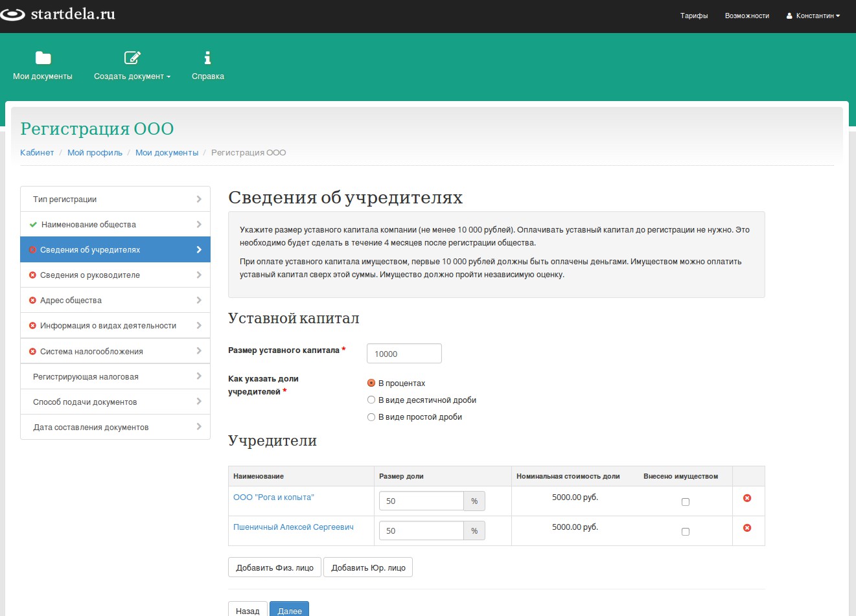The width and height of the screenshot is (856, 616).
Task: Click chevron on Информация о видах деятельности row
Action: point(199,325)
